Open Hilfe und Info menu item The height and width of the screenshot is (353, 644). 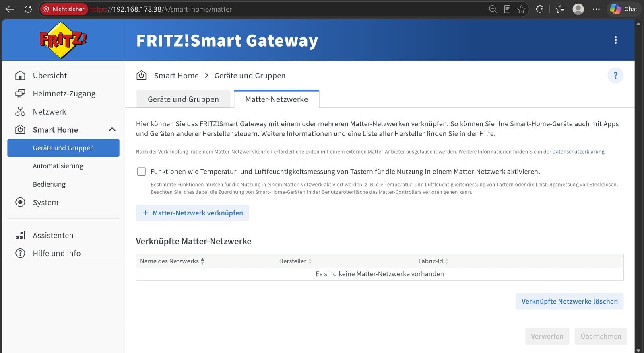tap(57, 253)
